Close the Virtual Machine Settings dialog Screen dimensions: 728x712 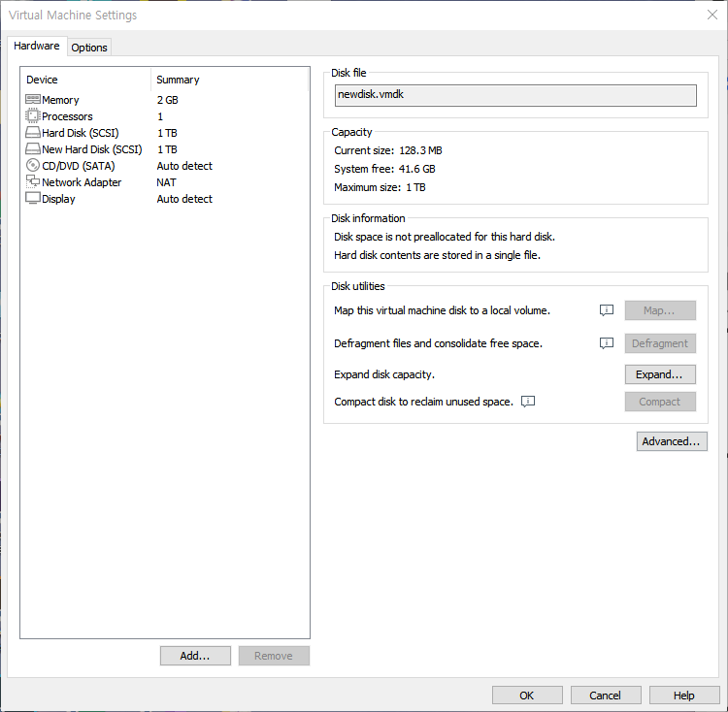click(x=712, y=15)
